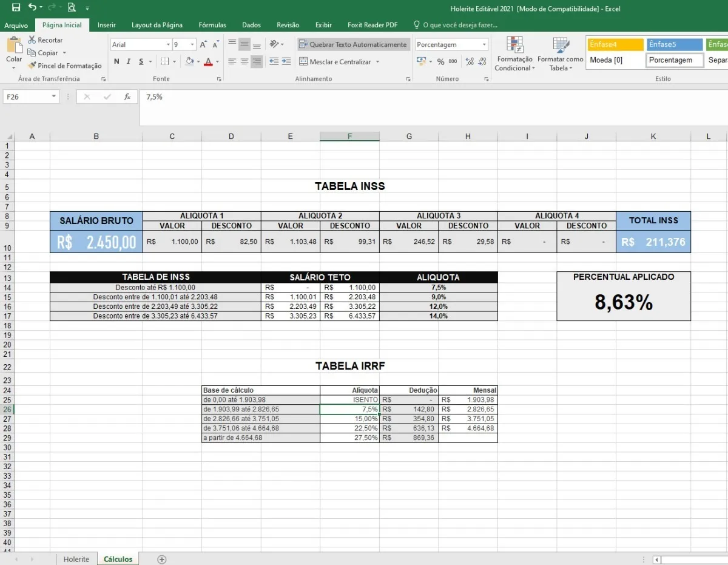Apply the yellow Ênfase4 style swatch

click(614, 44)
